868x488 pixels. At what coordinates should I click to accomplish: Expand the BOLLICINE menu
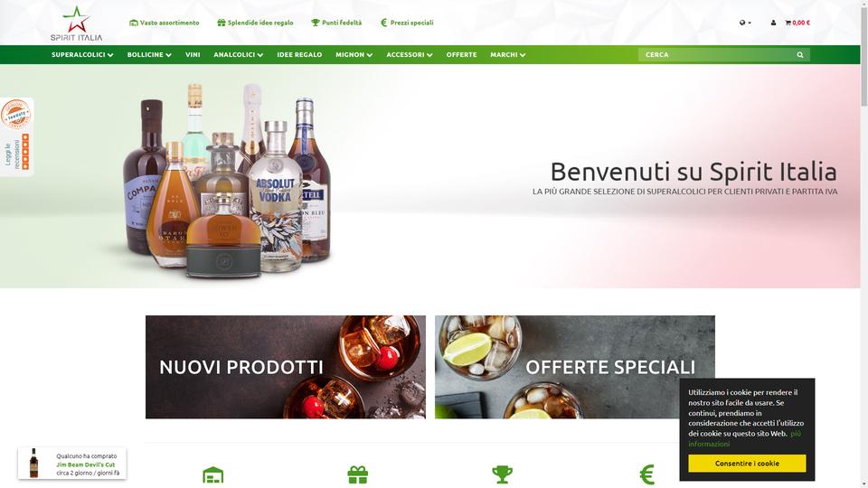pos(149,55)
